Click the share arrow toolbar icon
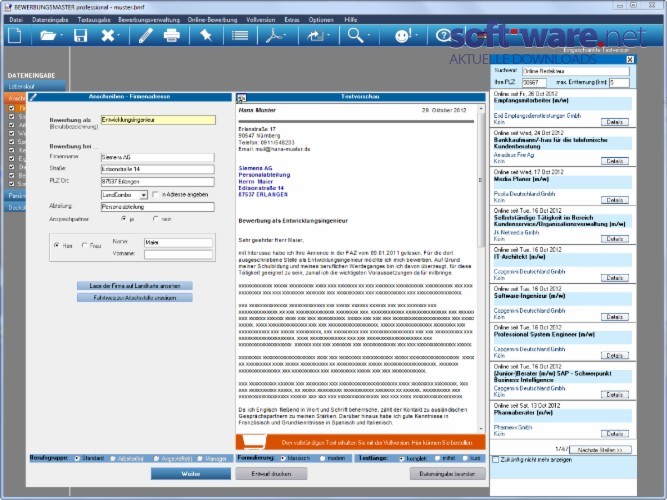 [316, 36]
